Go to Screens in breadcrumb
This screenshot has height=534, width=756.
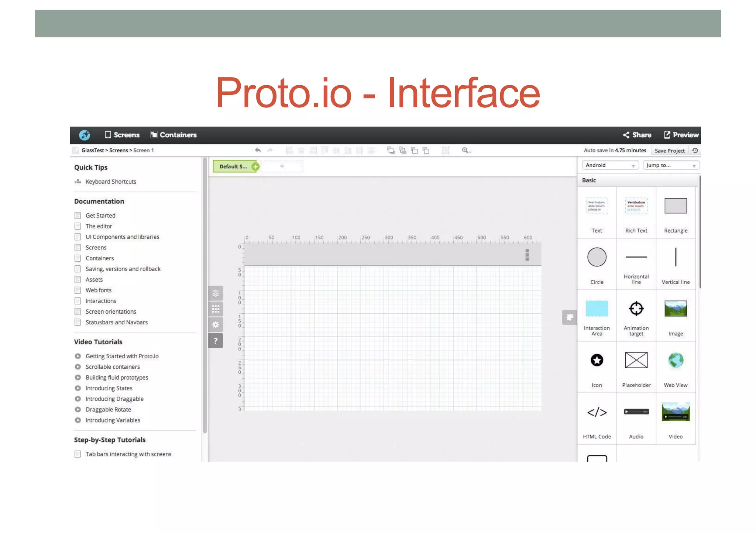tap(118, 150)
